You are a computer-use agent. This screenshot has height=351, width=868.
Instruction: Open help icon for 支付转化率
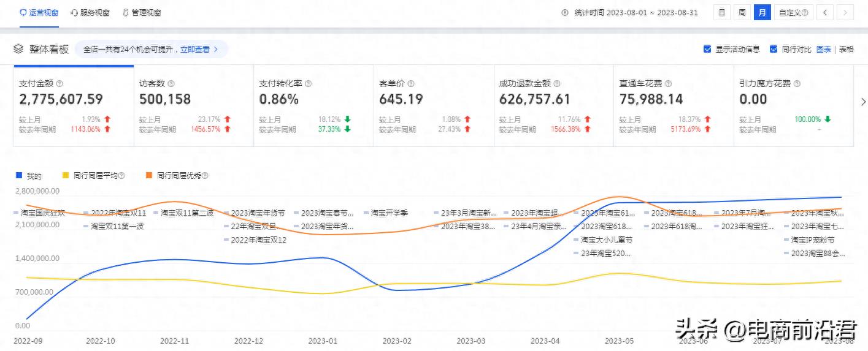pos(309,84)
